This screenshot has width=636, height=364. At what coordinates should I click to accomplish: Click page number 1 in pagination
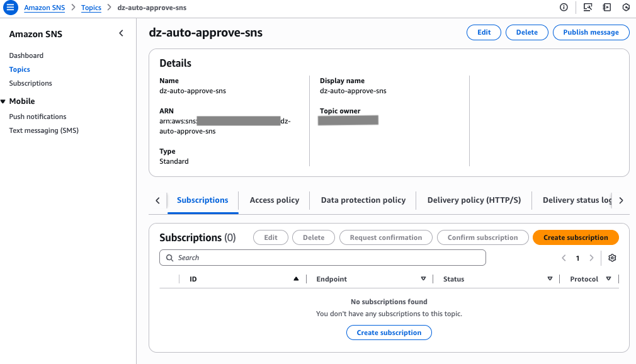point(577,258)
